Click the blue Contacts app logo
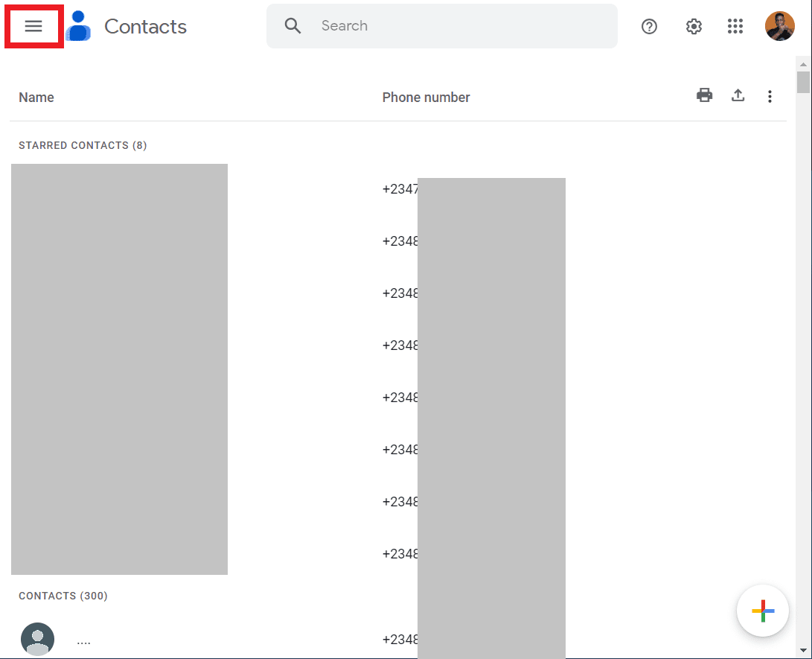The height and width of the screenshot is (659, 812). pyautogui.click(x=78, y=27)
